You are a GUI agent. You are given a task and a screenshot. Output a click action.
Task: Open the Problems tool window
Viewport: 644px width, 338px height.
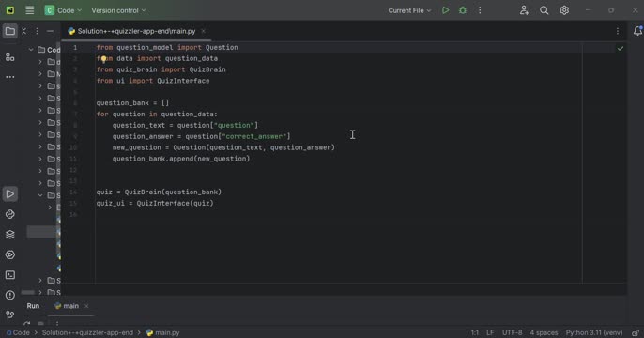(9, 295)
